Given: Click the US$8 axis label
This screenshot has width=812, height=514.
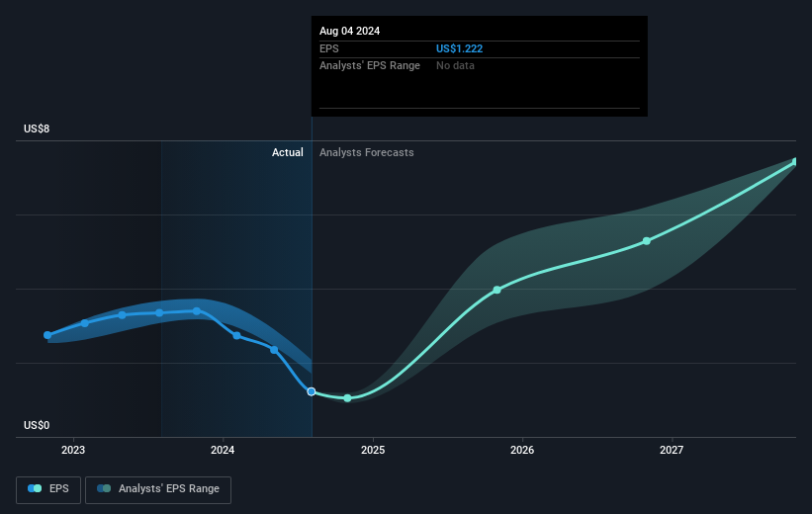Looking at the screenshot, I should (37, 128).
